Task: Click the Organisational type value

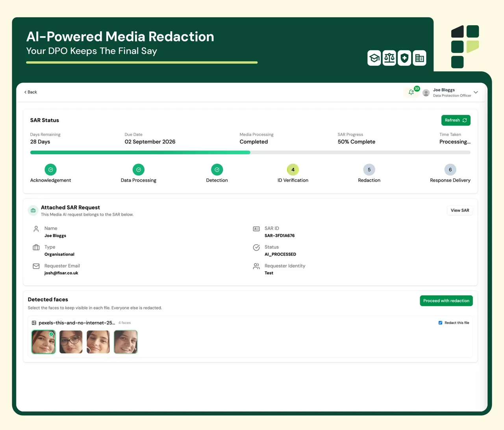Action: [59, 254]
